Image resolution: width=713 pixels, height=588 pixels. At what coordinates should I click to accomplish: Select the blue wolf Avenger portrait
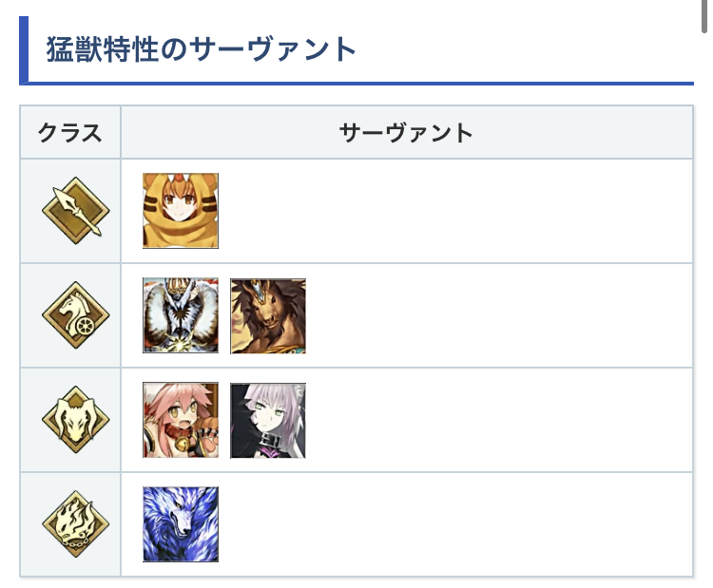(x=181, y=524)
